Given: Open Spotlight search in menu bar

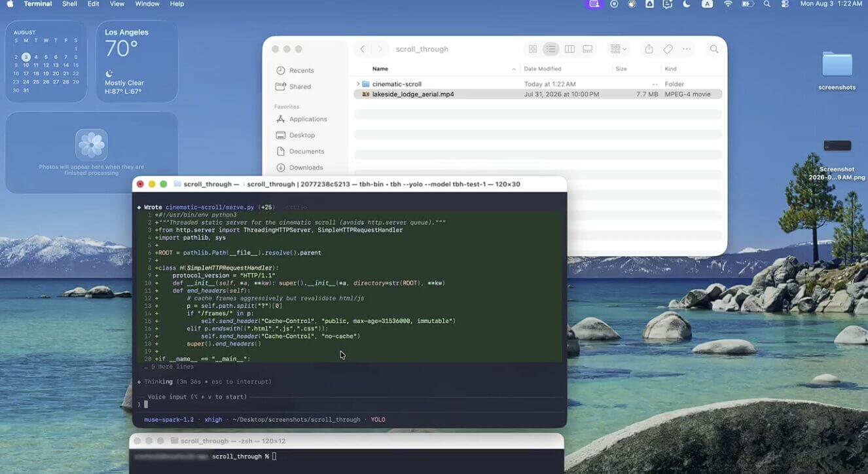Looking at the screenshot, I should pyautogui.click(x=767, y=4).
